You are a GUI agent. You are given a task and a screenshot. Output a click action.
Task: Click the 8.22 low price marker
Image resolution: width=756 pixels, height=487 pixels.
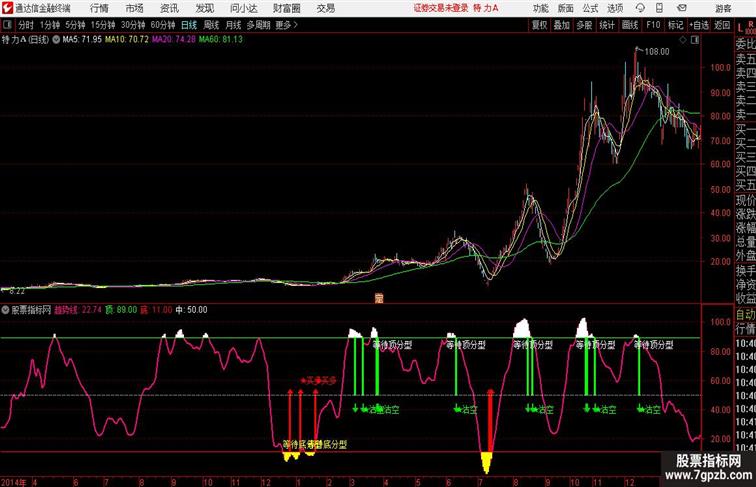(17, 291)
